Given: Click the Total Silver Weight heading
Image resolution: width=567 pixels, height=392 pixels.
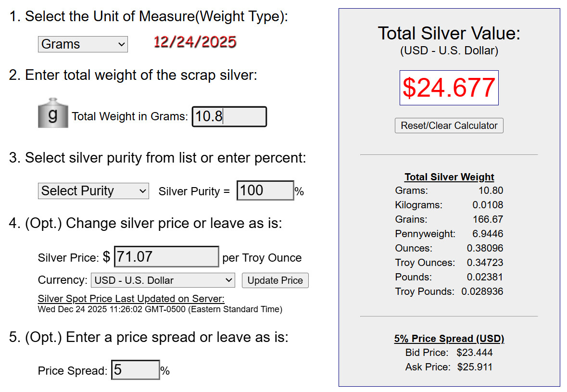Looking at the screenshot, I should (x=449, y=177).
